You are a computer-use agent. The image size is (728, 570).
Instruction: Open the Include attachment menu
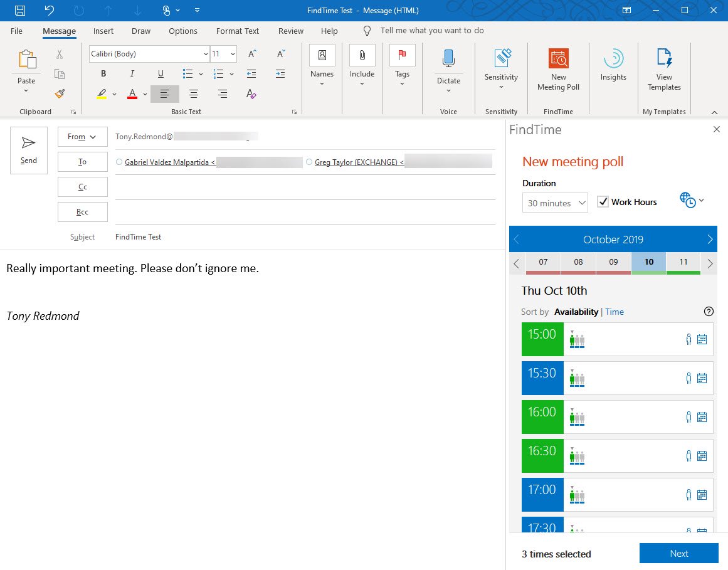coord(362,66)
